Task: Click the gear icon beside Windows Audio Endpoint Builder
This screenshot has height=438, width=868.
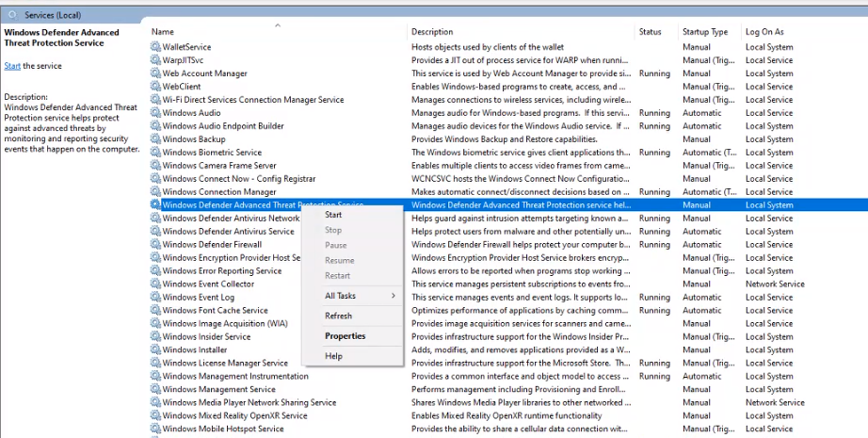Action: 155,126
